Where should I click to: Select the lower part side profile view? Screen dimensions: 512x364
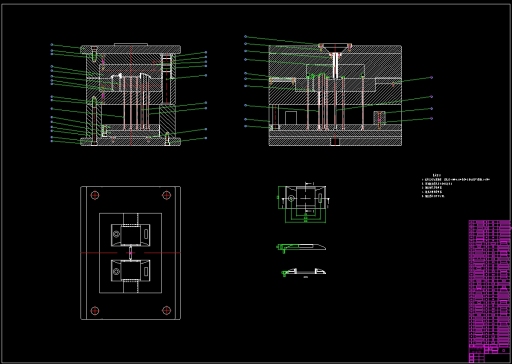[303, 272]
